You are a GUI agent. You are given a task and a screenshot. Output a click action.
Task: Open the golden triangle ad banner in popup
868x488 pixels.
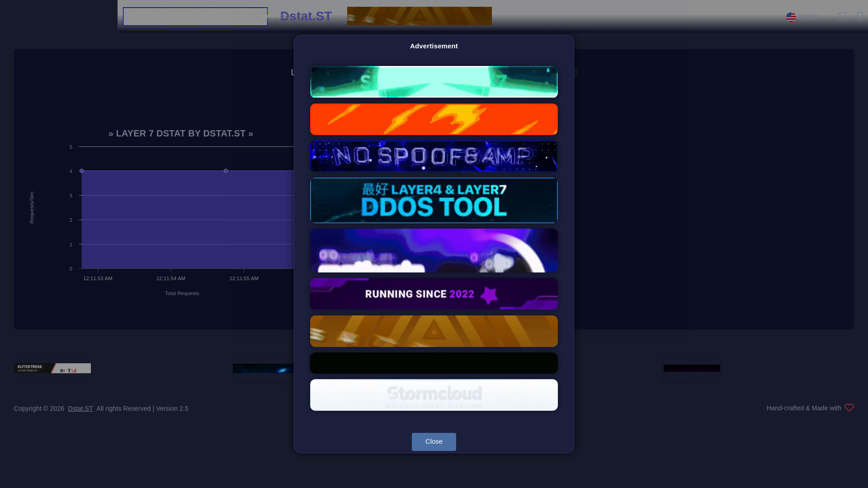coord(434,331)
